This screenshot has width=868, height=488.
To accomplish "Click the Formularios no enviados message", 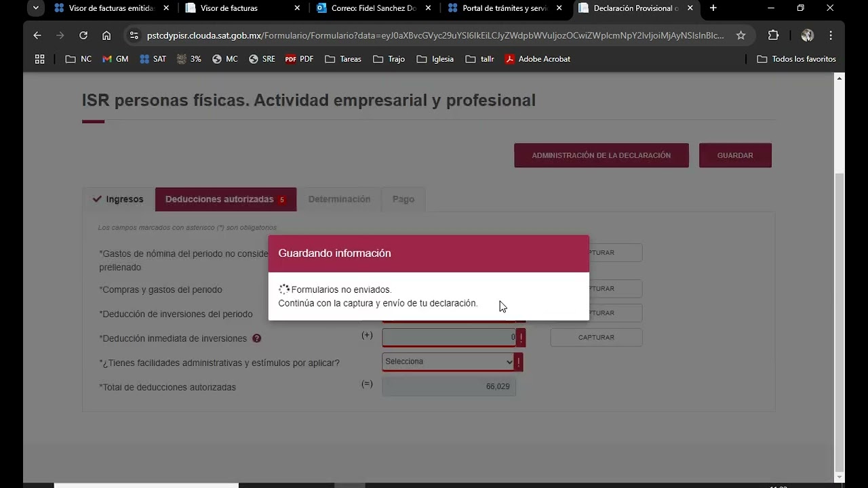I will click(x=341, y=289).
